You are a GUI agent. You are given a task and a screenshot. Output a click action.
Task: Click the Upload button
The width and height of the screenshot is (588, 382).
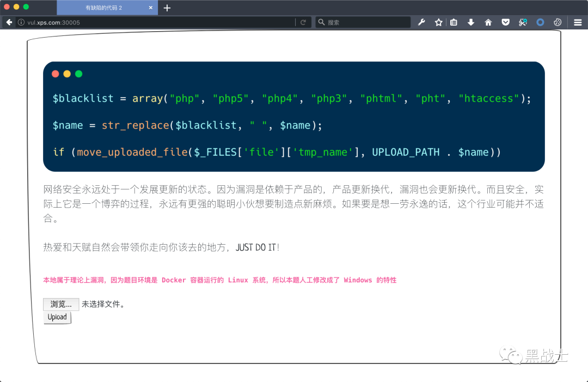click(x=57, y=318)
